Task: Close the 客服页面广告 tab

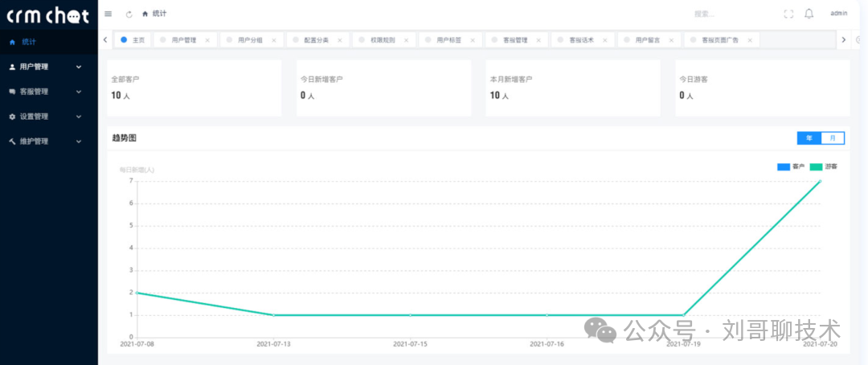Action: click(750, 40)
